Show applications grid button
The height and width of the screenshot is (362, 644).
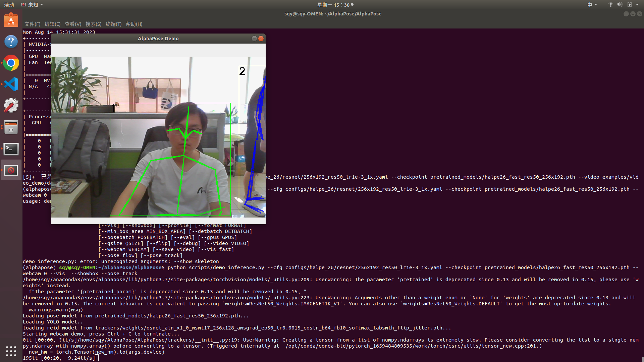point(11,351)
